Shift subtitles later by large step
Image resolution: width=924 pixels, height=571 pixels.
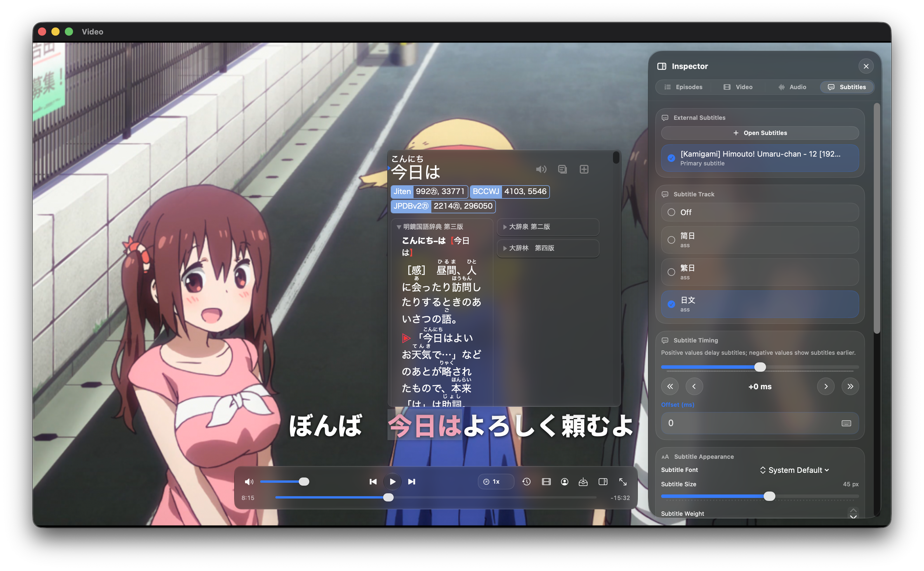[850, 386]
